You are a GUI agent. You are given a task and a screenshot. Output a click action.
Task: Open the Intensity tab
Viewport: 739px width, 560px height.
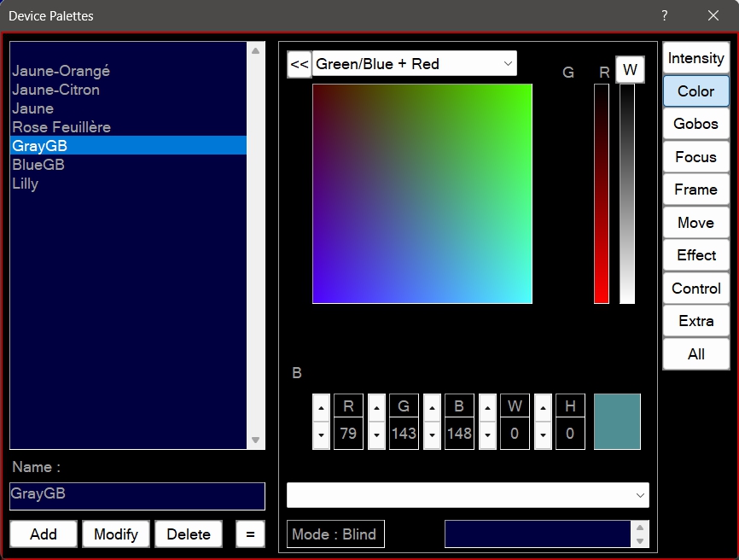pyautogui.click(x=695, y=58)
